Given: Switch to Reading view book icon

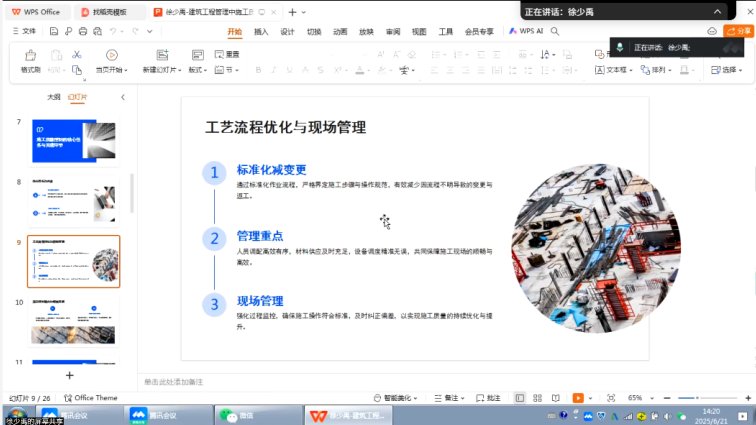Looking at the screenshot, I should 556,398.
